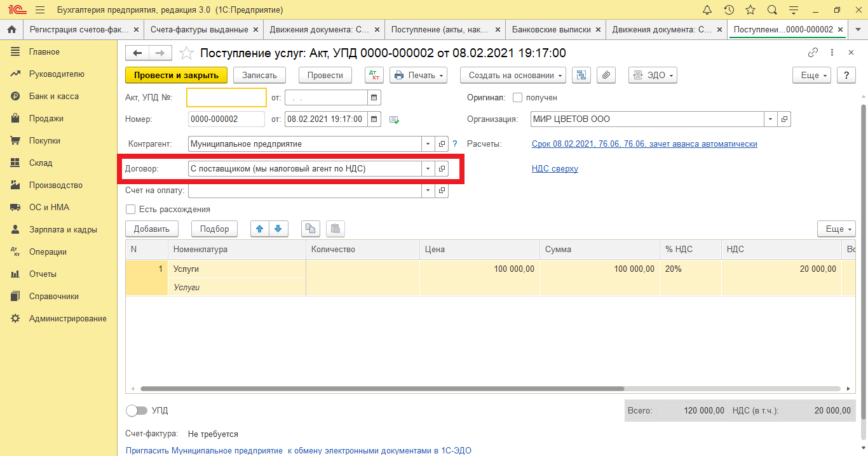This screenshot has width=868, height=456.
Task: Open the calendar picker for document date
Action: click(x=374, y=119)
